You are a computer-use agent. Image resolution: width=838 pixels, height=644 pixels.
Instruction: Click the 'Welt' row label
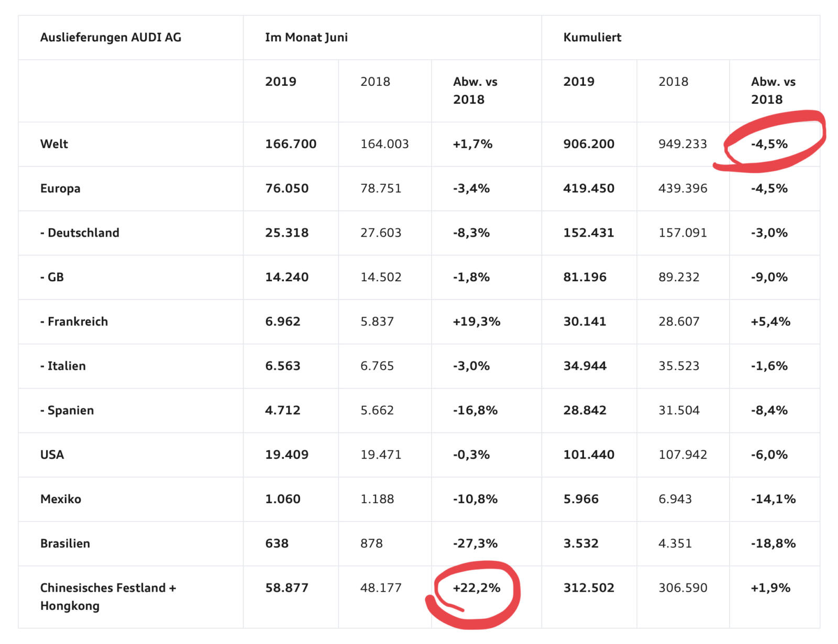coord(54,144)
